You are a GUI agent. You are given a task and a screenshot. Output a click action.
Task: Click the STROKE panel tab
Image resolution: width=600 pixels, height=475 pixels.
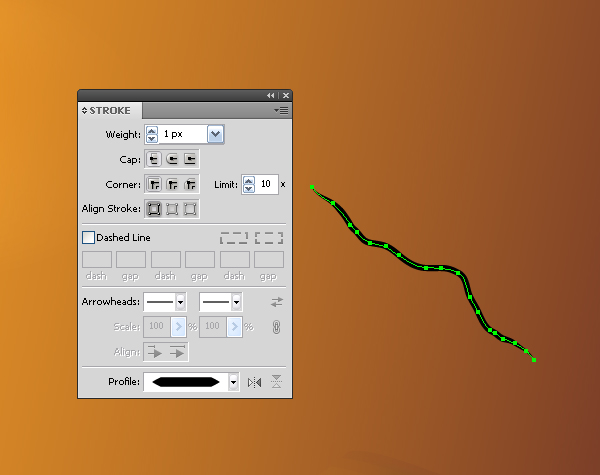click(x=110, y=111)
